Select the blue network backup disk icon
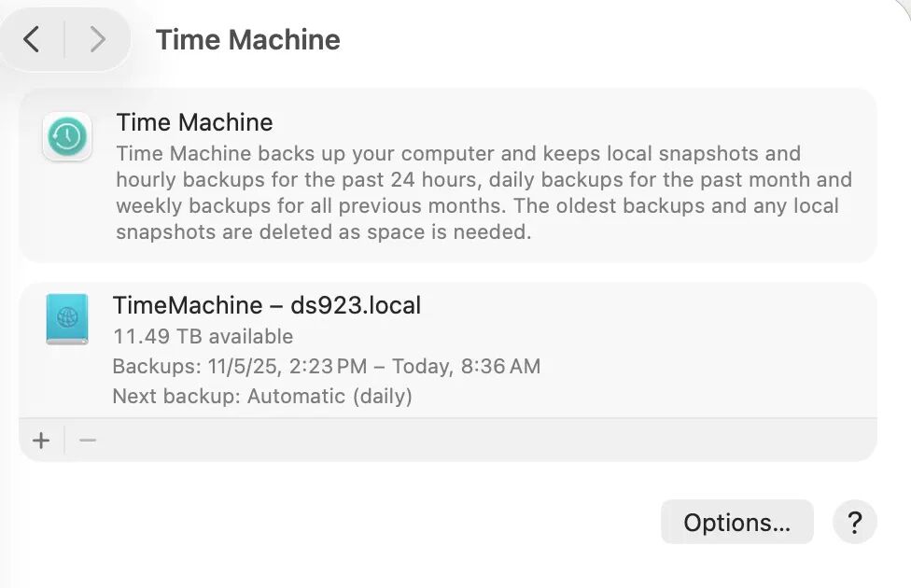Image resolution: width=911 pixels, height=588 pixels. (x=67, y=319)
